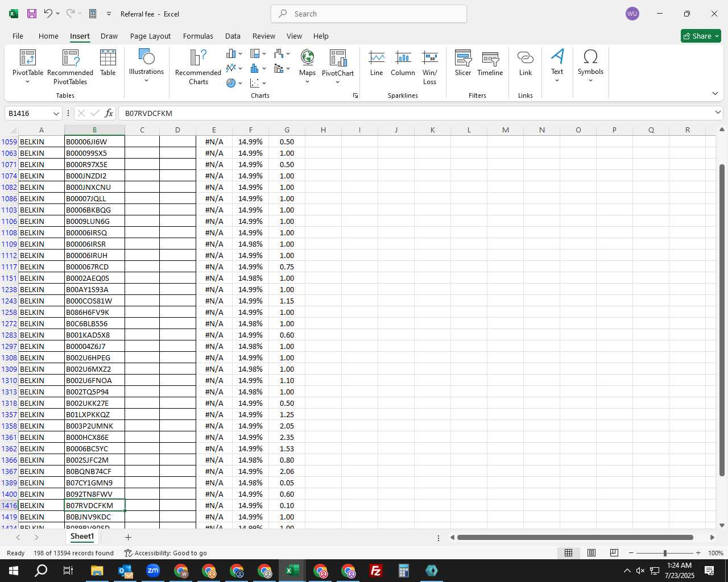Image resolution: width=728 pixels, height=582 pixels.
Task: Insert a waterfall or stock chart
Action: coord(282,53)
